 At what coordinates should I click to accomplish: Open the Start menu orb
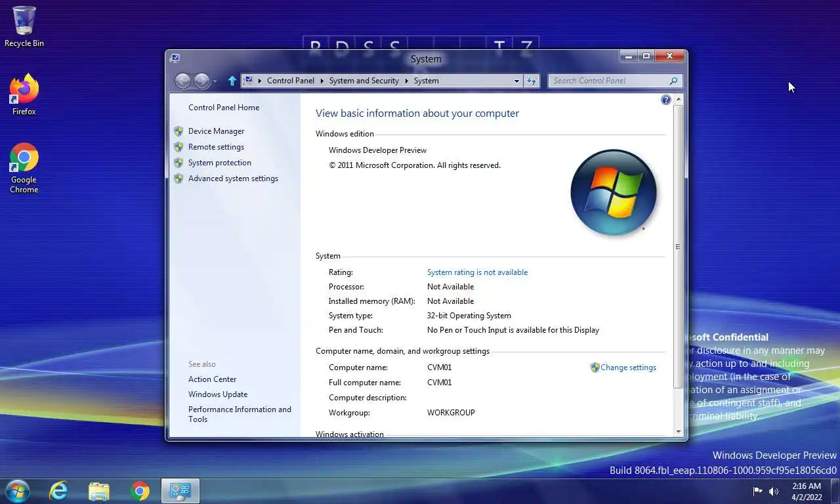17,491
